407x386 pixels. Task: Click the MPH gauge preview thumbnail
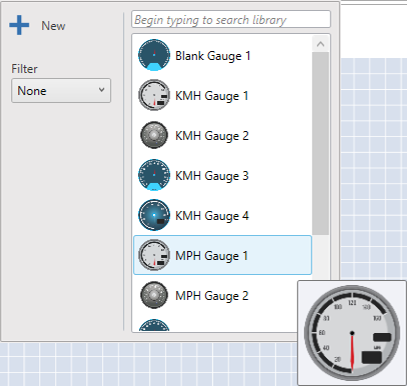(352, 333)
